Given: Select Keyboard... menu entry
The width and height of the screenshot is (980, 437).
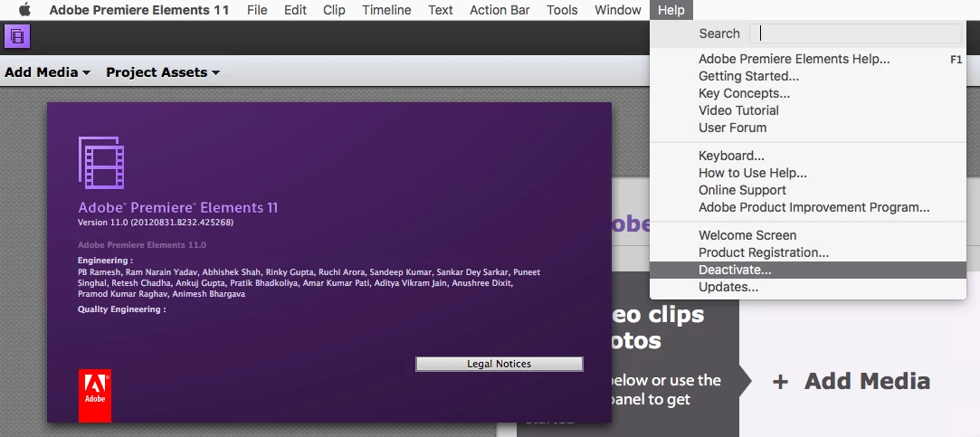Looking at the screenshot, I should pyautogui.click(x=808, y=156).
